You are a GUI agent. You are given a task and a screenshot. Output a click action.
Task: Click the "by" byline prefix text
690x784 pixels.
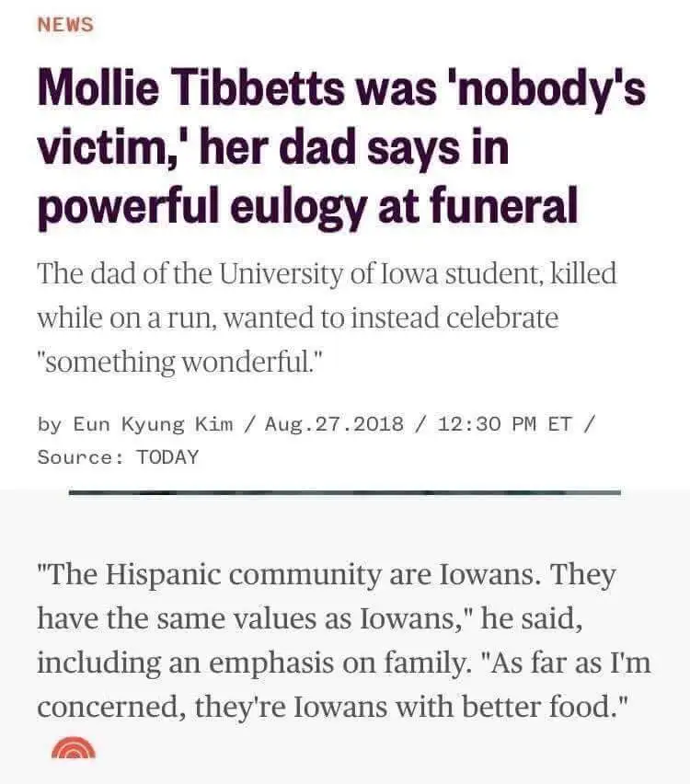[50, 424]
